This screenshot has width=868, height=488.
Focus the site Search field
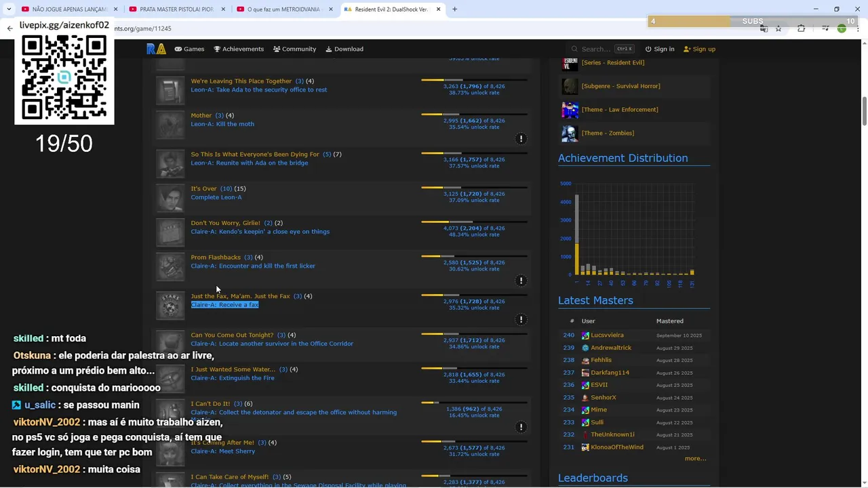click(x=602, y=49)
